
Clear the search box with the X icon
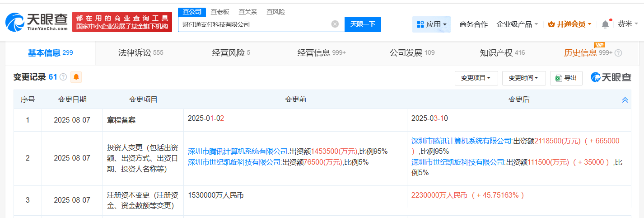pyautogui.click(x=335, y=24)
